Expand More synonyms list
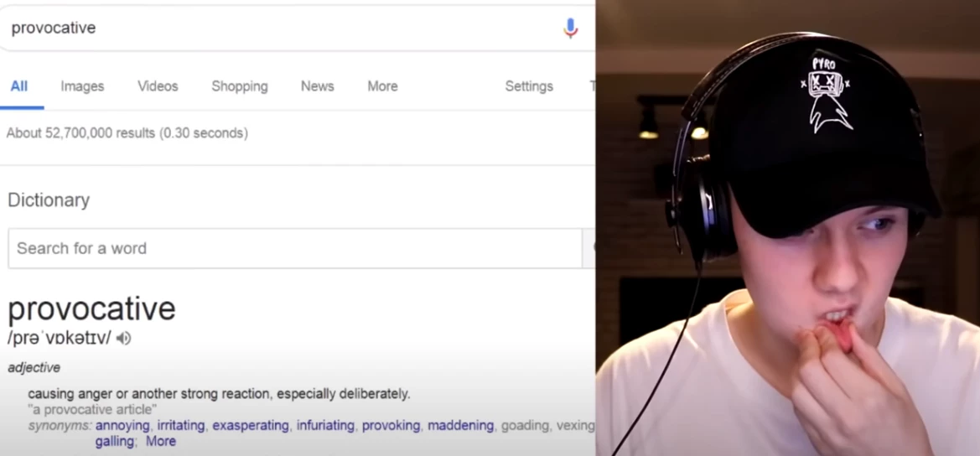This screenshot has width=980, height=456. point(161,442)
